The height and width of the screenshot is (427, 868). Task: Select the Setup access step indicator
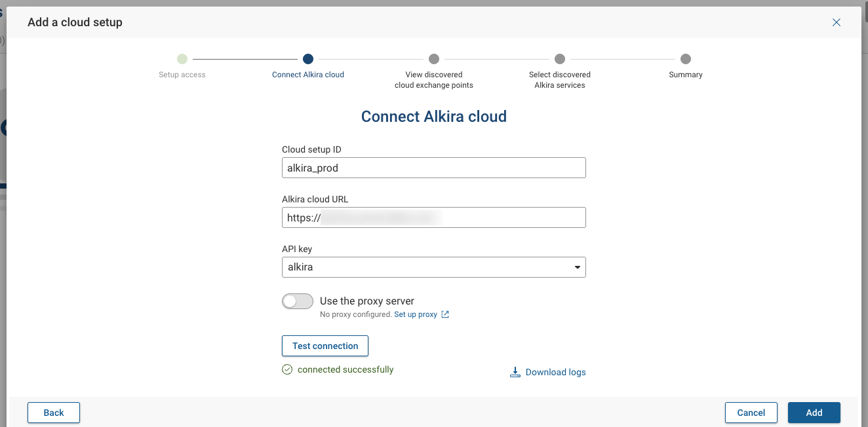pos(182,59)
